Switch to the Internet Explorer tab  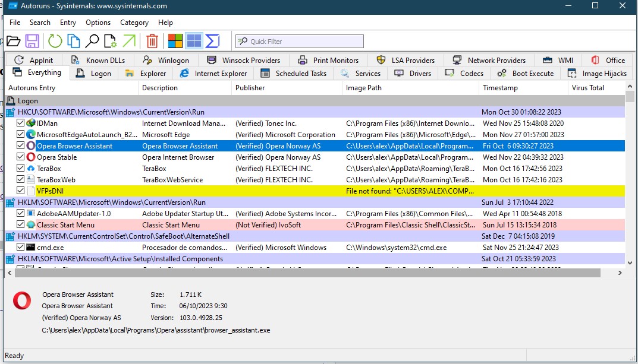[x=213, y=74]
